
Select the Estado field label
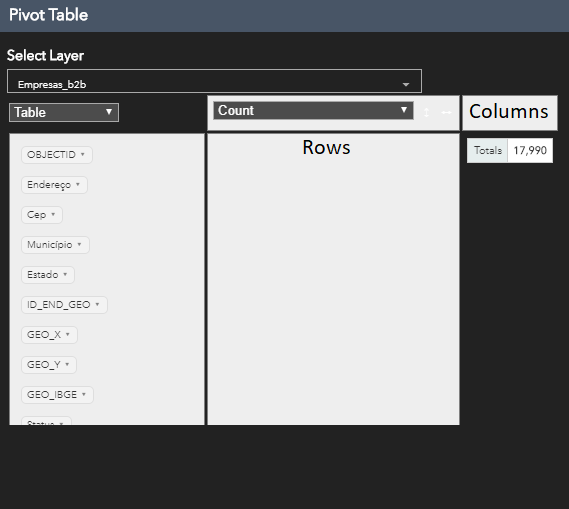click(x=42, y=275)
